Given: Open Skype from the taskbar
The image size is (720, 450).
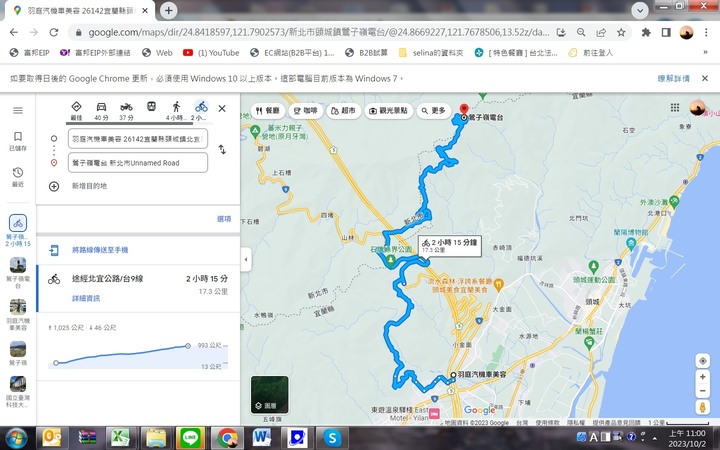Looking at the screenshot, I should coord(332,438).
